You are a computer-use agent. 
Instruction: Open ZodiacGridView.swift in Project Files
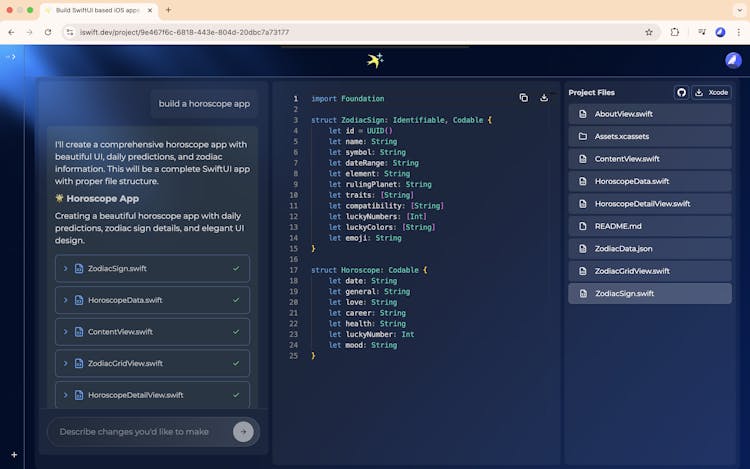coord(650,271)
